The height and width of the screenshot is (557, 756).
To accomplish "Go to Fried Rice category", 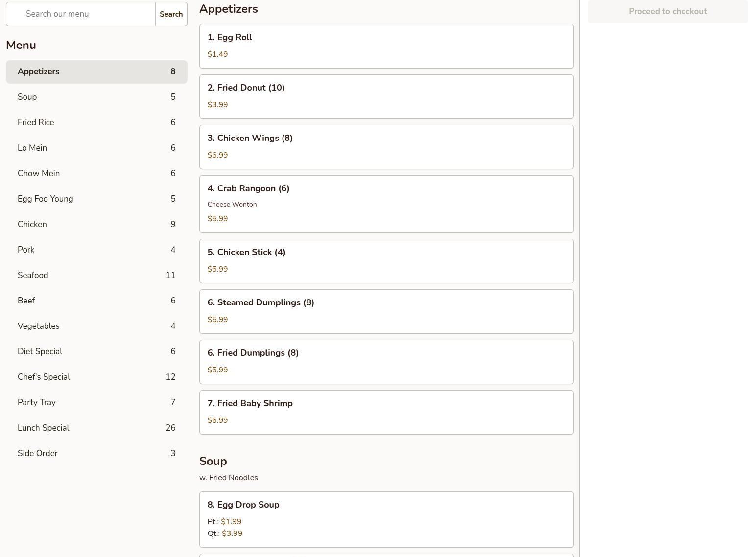I will (96, 123).
